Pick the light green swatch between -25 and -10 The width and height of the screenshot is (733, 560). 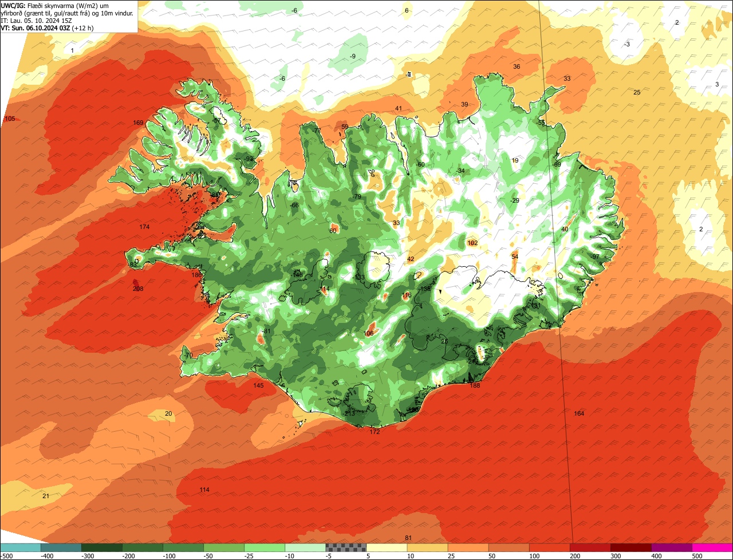point(265,547)
